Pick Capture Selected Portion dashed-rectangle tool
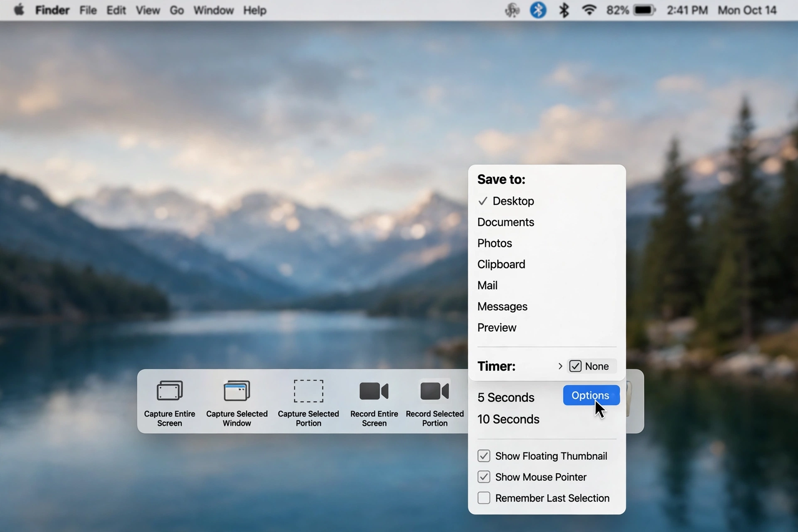The width and height of the screenshot is (798, 532). 308,391
